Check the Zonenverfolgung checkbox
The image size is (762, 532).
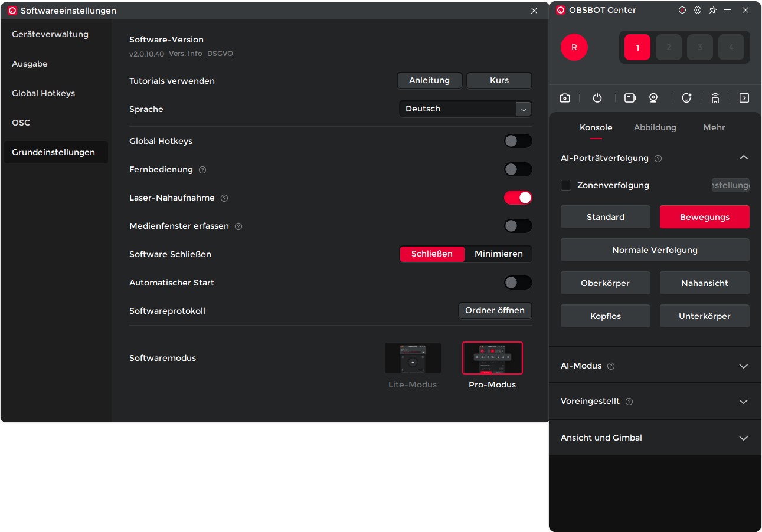[566, 185]
